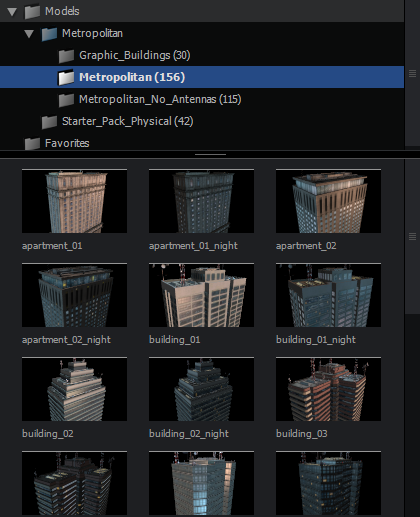
Task: Collapse the Metropolitan parent folder
Action: [29, 34]
